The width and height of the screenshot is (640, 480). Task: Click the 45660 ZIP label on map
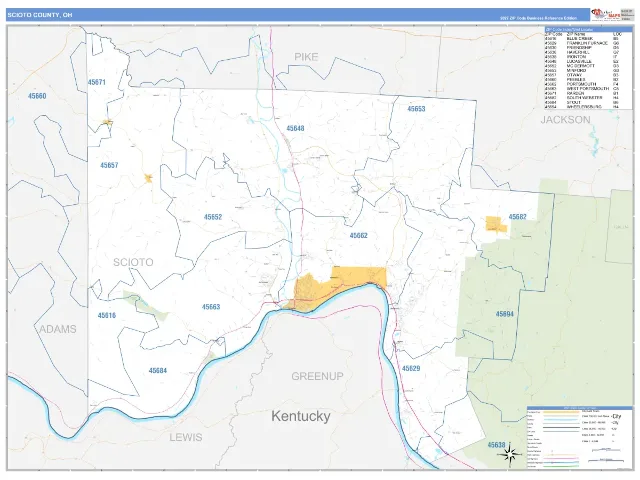[x=37, y=96]
